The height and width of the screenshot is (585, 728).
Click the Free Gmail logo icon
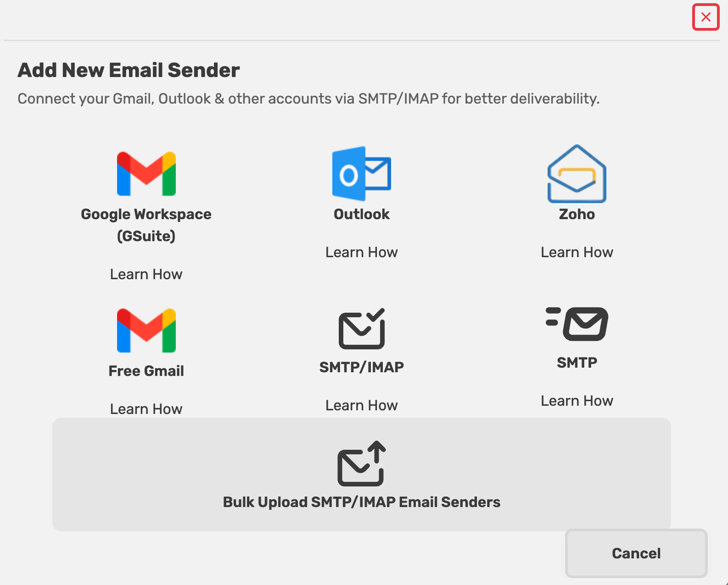pos(146,330)
